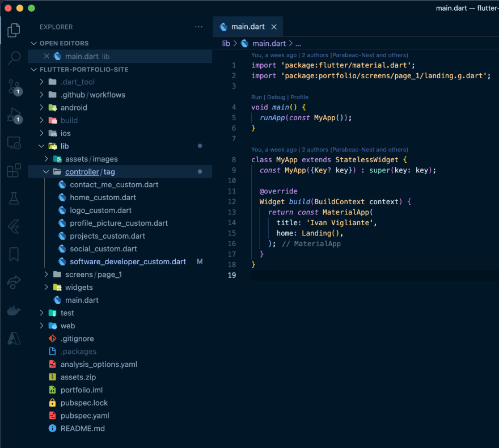
Task: Open social_custom.dart file
Action: pyautogui.click(x=103, y=249)
